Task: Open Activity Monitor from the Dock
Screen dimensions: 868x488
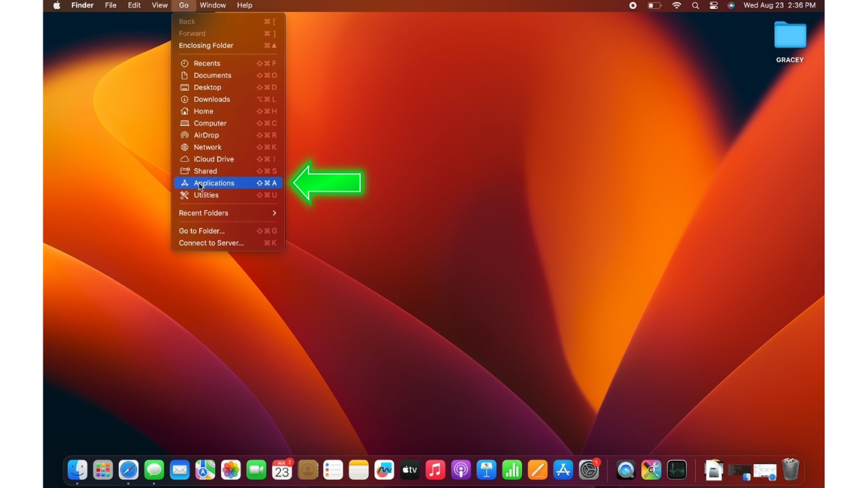Action: pyautogui.click(x=677, y=469)
